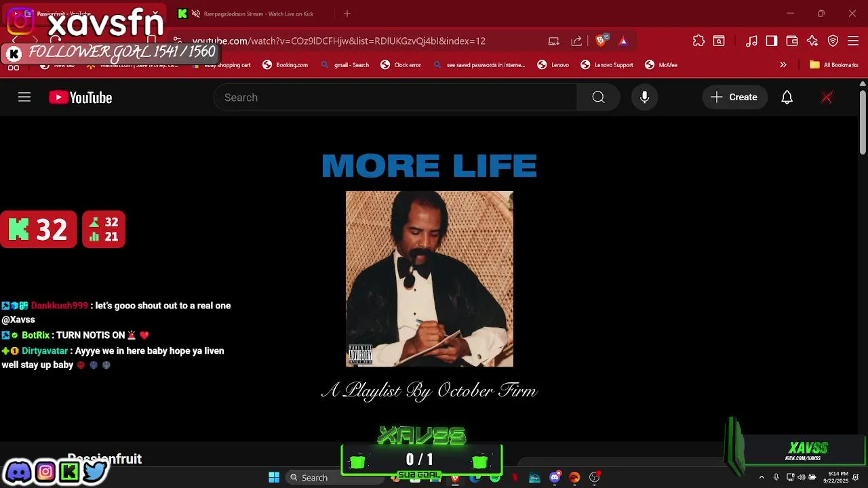Image resolution: width=868 pixels, height=488 pixels.
Task: Open the Create button menu
Action: [734, 98]
